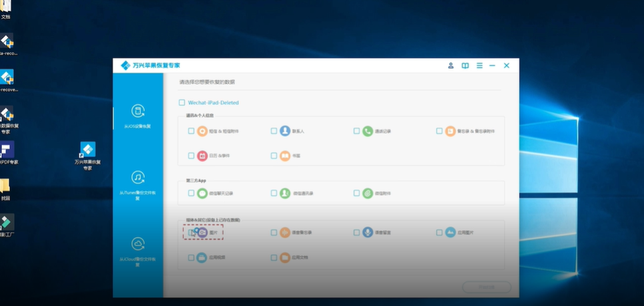Click the orange notes and attachments icon
Viewport: 644px width, 306px height.
click(x=451, y=131)
